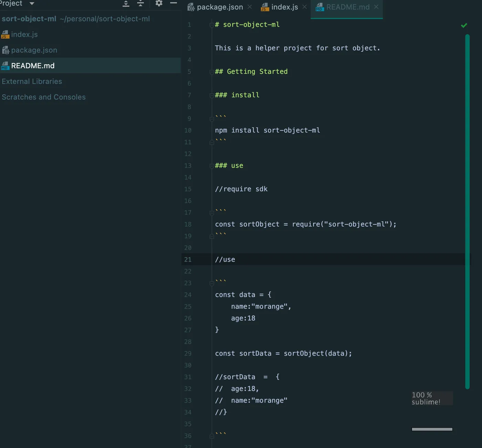Select README.md in the project tree
482x448 pixels.
pos(90,65)
